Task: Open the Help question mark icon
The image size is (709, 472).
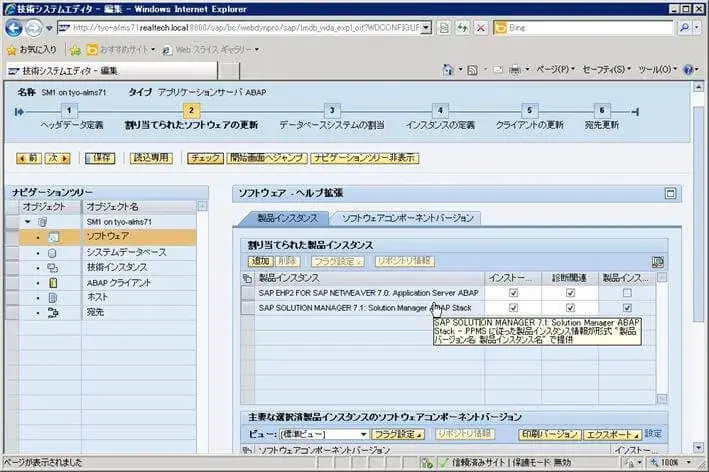Action: click(x=688, y=70)
